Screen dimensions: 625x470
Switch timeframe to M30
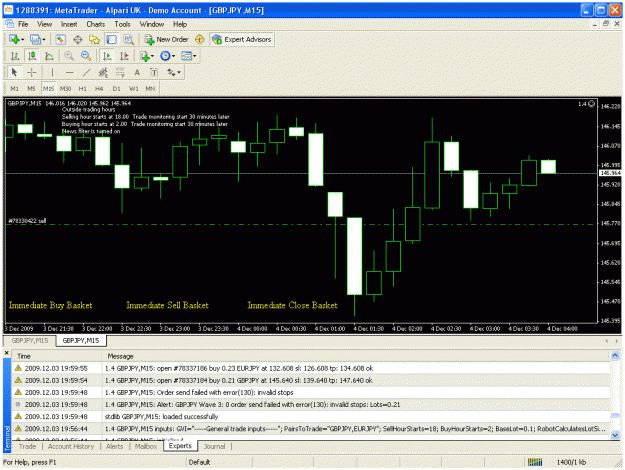tap(65, 88)
